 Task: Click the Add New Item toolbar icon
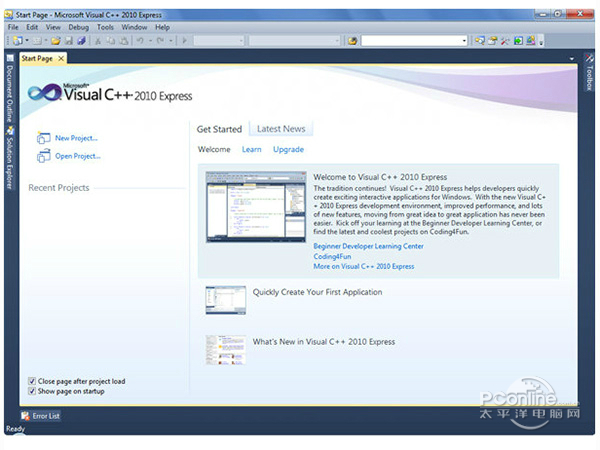38,41
